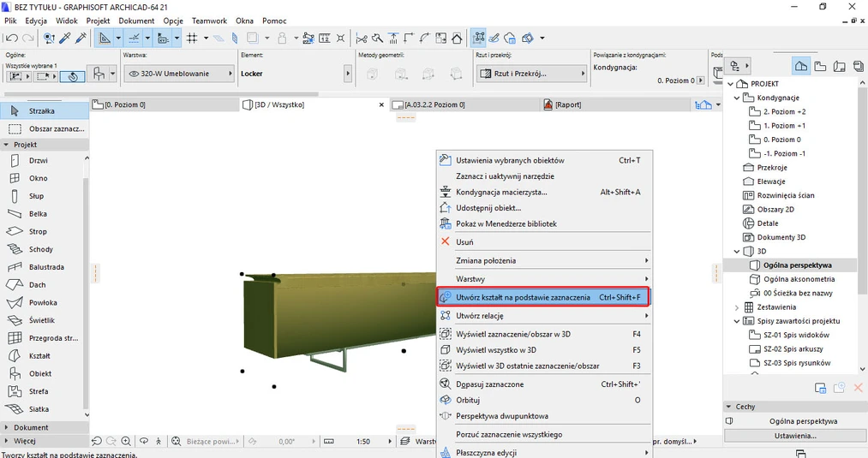Select the Strzałka arrow tool
This screenshot has height=458, width=868.
pyautogui.click(x=45, y=111)
